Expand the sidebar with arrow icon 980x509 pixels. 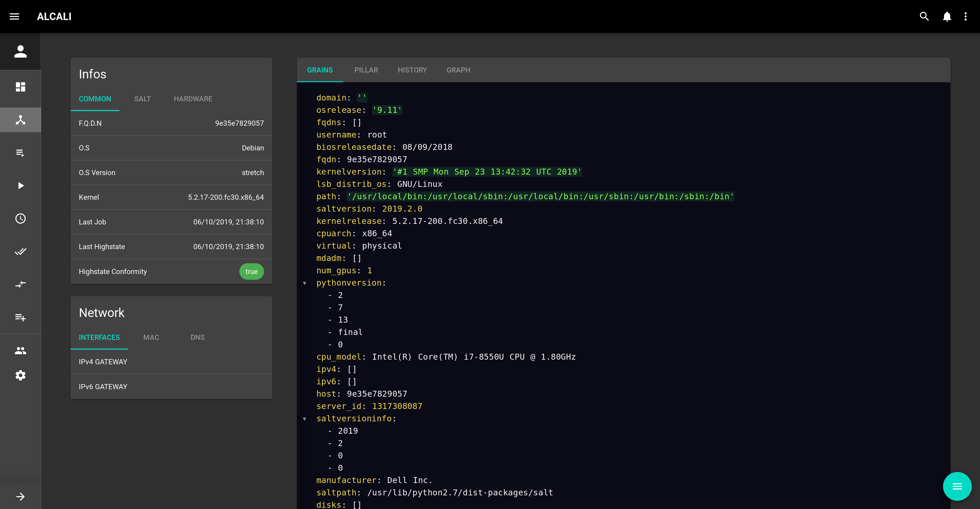tap(21, 496)
